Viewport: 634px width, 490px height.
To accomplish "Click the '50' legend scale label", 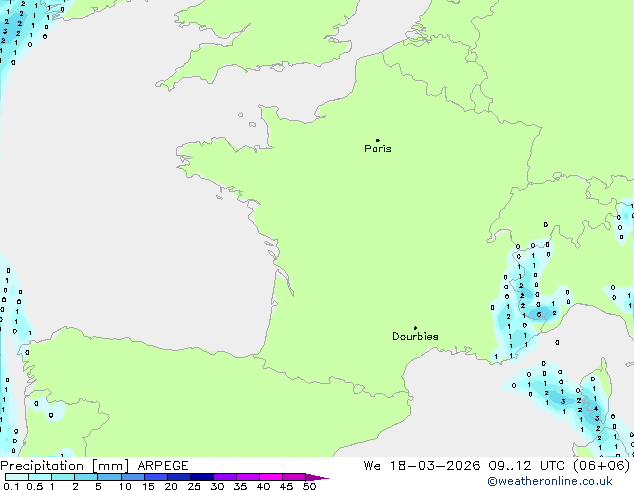I will pyautogui.click(x=309, y=486).
